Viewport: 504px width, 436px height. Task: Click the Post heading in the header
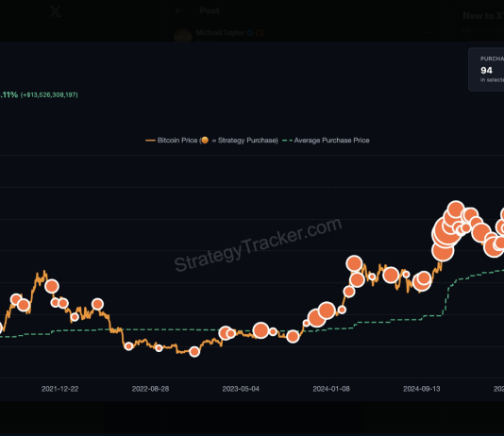(x=210, y=11)
